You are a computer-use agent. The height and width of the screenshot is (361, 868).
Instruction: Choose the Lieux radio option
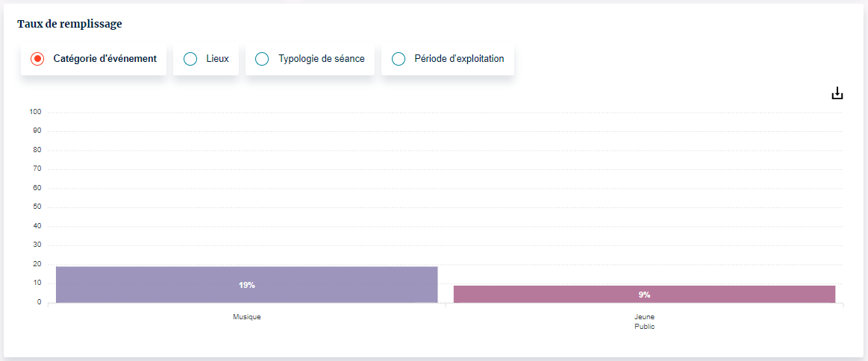190,59
